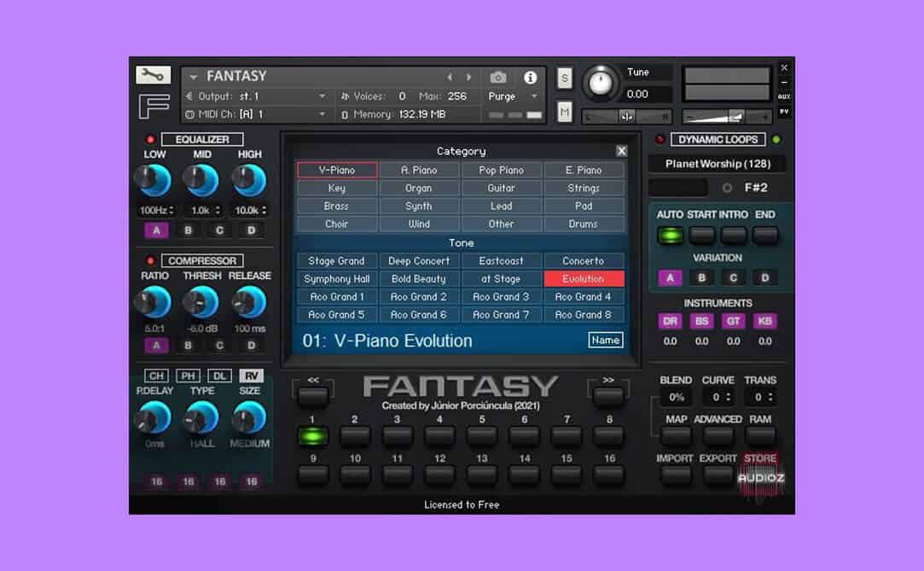
Task: Toggle the BS instrument button
Action: (x=702, y=321)
